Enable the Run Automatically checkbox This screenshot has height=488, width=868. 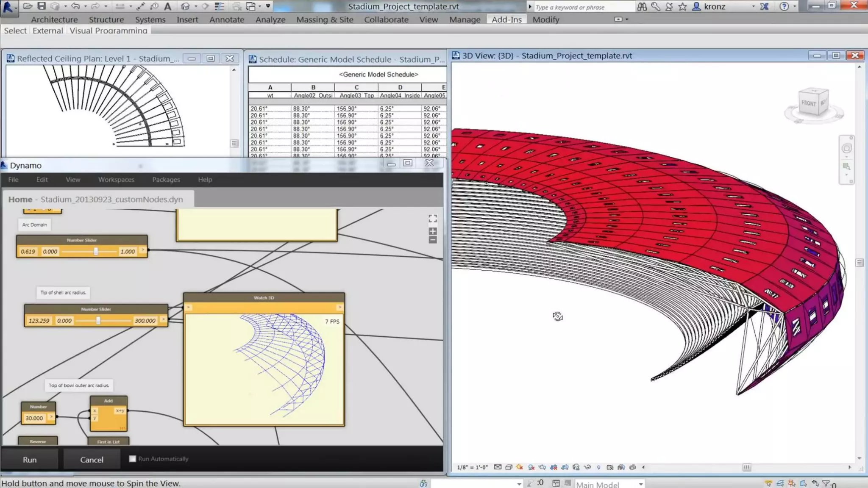[x=133, y=459]
